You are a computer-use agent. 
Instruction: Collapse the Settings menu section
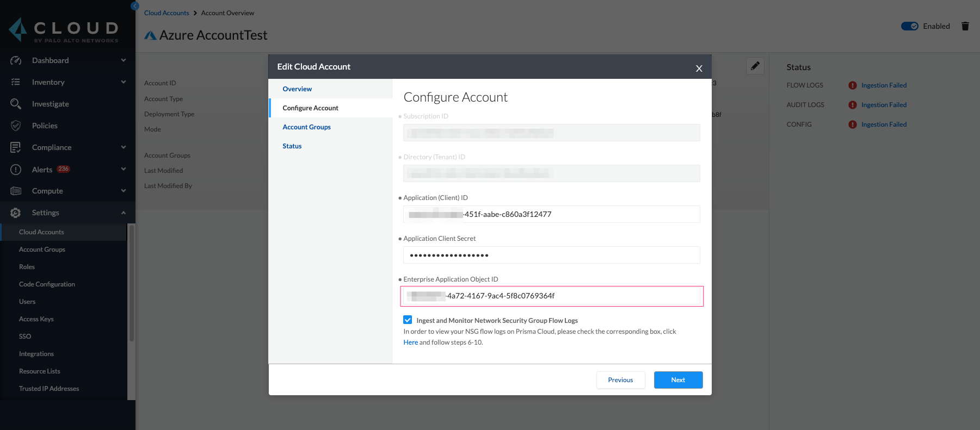[124, 213]
